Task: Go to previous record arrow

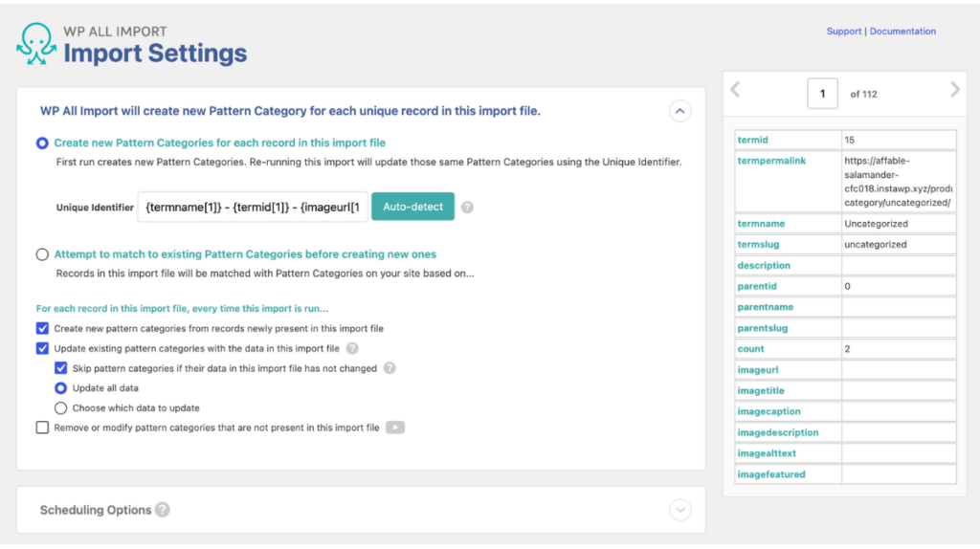Action: click(x=736, y=90)
